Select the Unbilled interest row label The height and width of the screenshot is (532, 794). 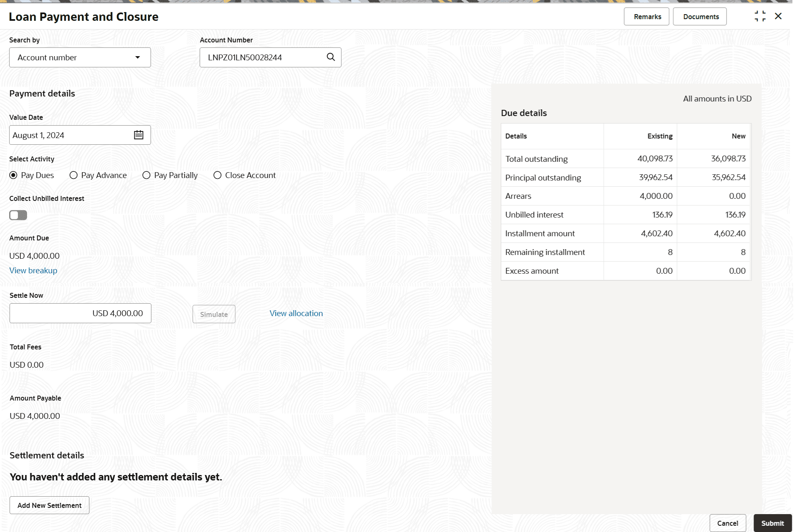534,215
